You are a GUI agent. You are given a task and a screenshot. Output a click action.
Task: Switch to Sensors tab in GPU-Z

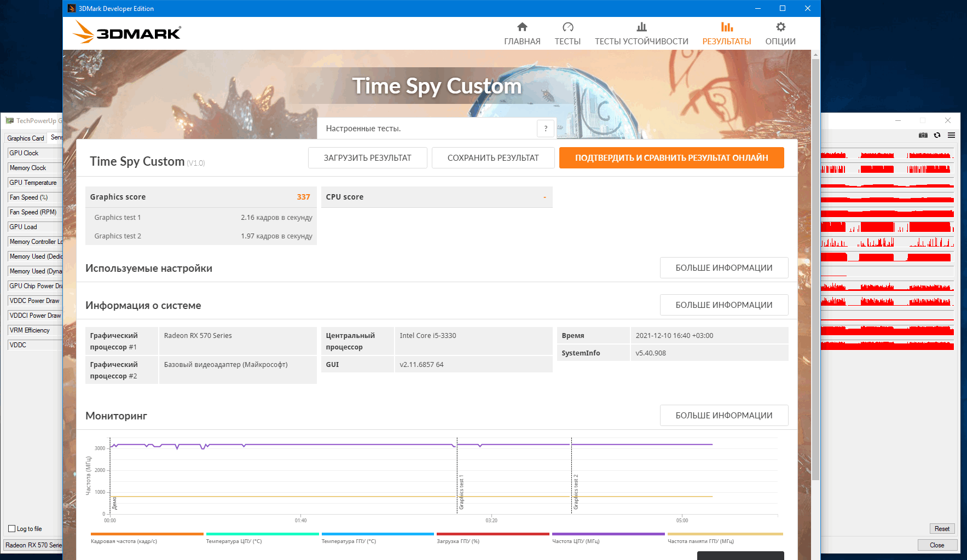click(56, 138)
